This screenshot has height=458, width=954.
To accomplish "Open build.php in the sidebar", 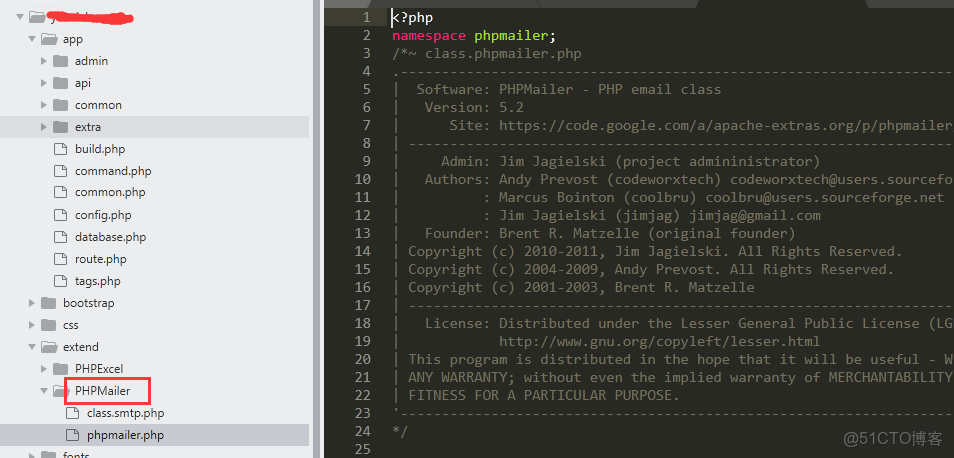I will pyautogui.click(x=100, y=149).
